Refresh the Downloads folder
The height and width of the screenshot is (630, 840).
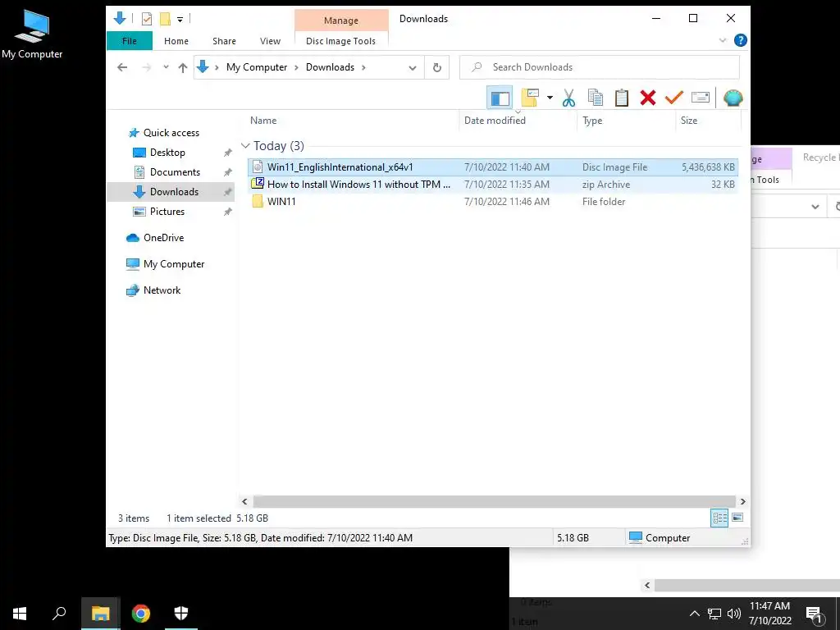click(x=436, y=67)
